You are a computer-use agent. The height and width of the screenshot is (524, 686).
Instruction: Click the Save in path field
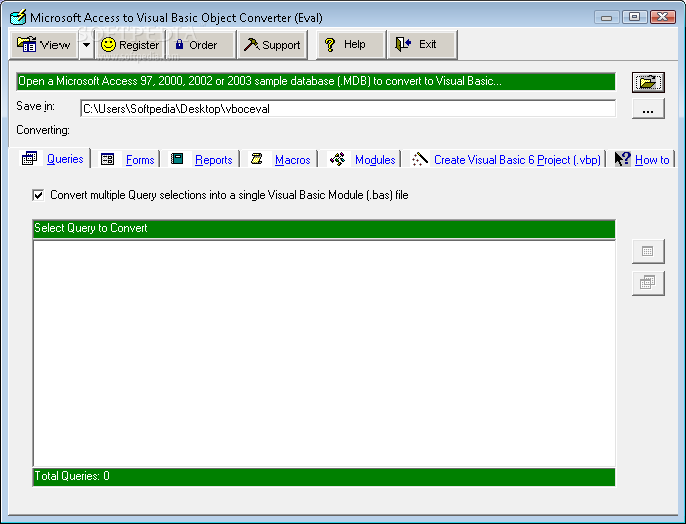348,108
